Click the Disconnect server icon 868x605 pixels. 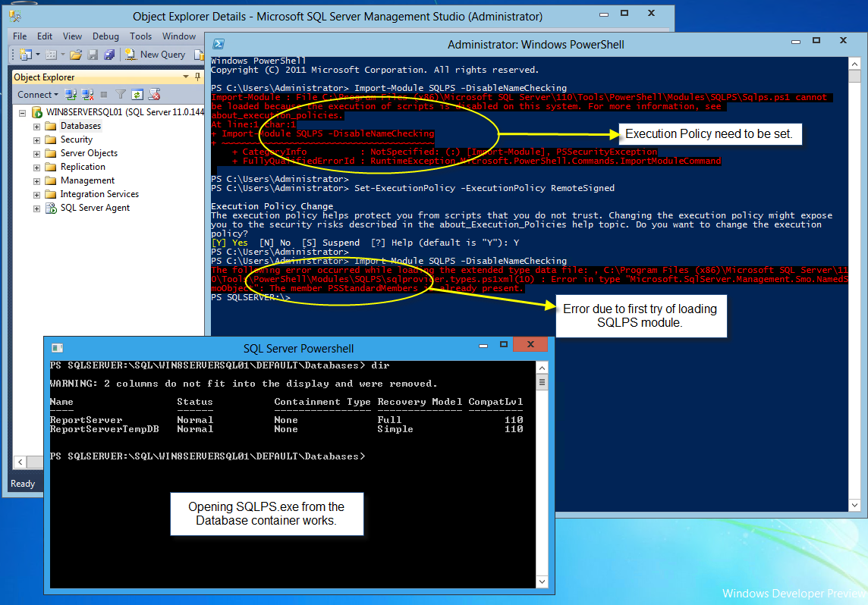(x=87, y=95)
